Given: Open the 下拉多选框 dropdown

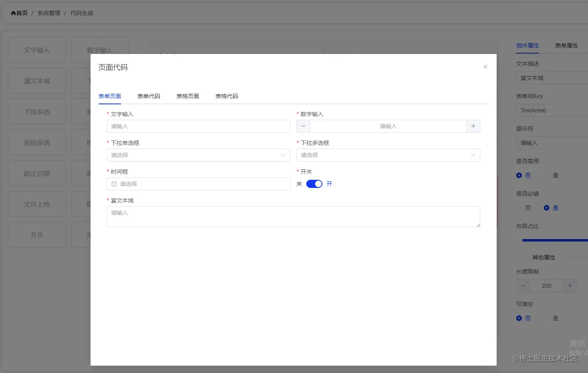Looking at the screenshot, I should [x=388, y=155].
